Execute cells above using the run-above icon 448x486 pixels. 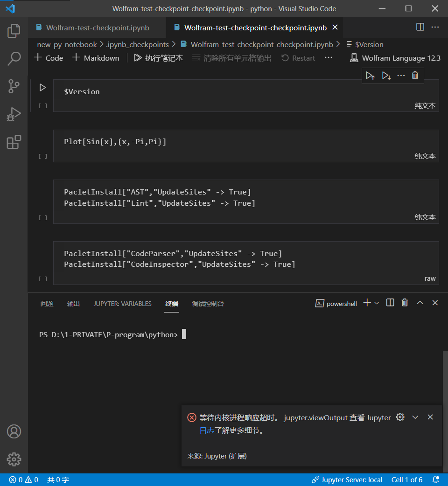pos(370,75)
